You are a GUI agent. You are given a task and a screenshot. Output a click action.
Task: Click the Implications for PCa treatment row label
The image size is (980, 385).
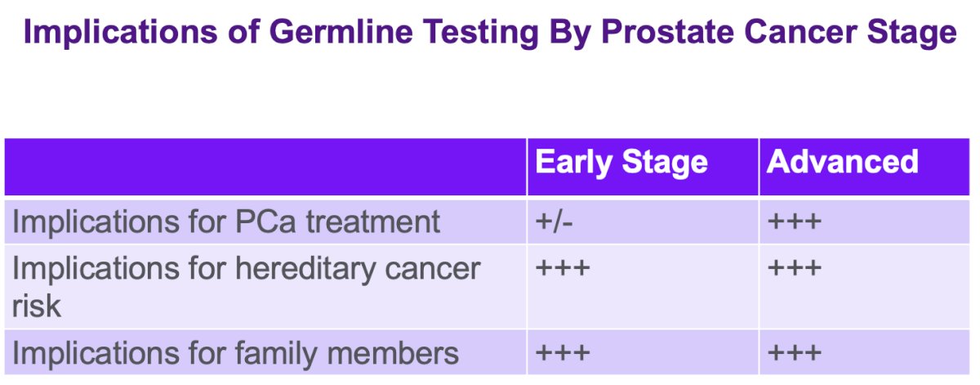click(x=226, y=222)
